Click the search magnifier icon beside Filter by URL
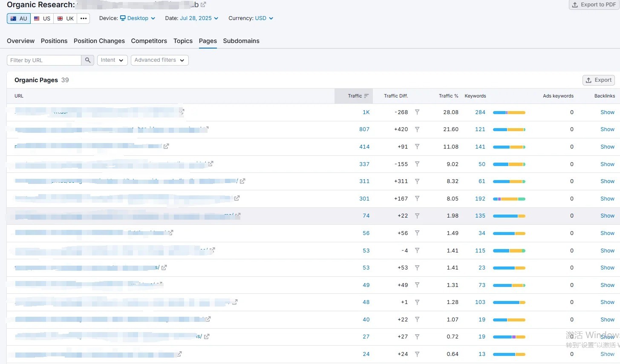Image resolution: width=620 pixels, height=364 pixels. 87,60
